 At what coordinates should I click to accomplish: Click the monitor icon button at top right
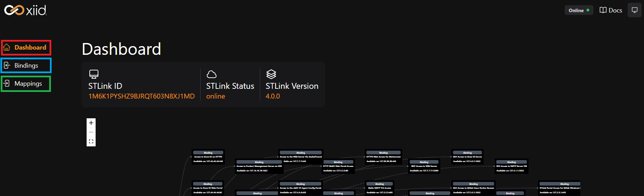[634, 10]
